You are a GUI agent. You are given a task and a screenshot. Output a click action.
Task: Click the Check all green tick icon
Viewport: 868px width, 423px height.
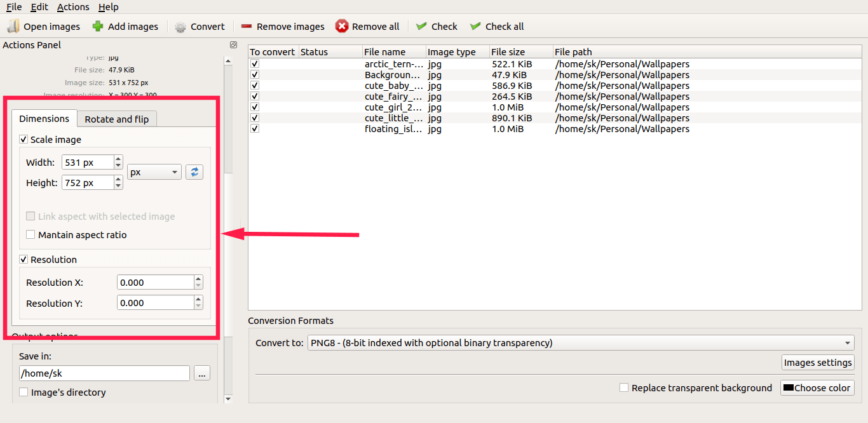(475, 26)
